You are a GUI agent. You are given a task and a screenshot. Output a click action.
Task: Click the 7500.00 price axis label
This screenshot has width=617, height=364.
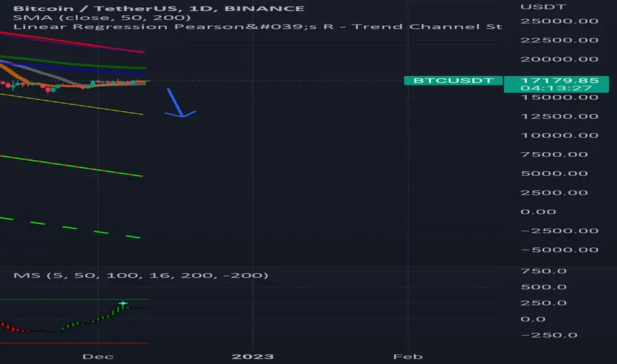click(554, 155)
